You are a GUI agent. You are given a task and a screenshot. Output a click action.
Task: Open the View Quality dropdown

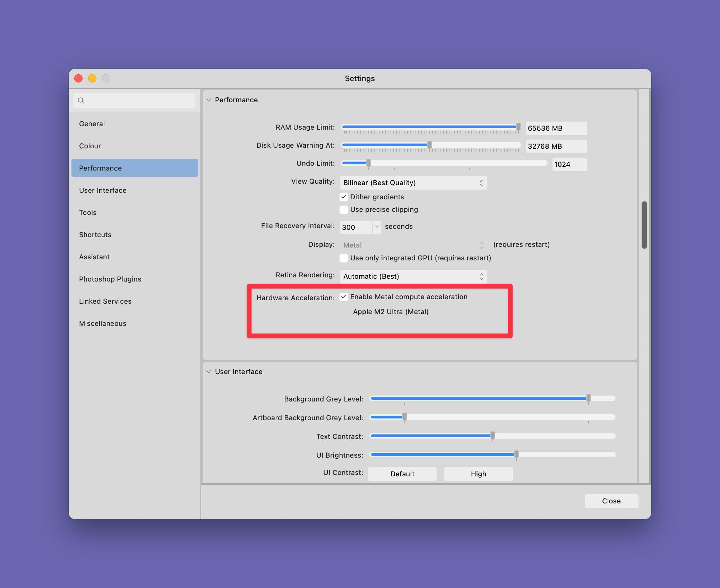click(413, 183)
